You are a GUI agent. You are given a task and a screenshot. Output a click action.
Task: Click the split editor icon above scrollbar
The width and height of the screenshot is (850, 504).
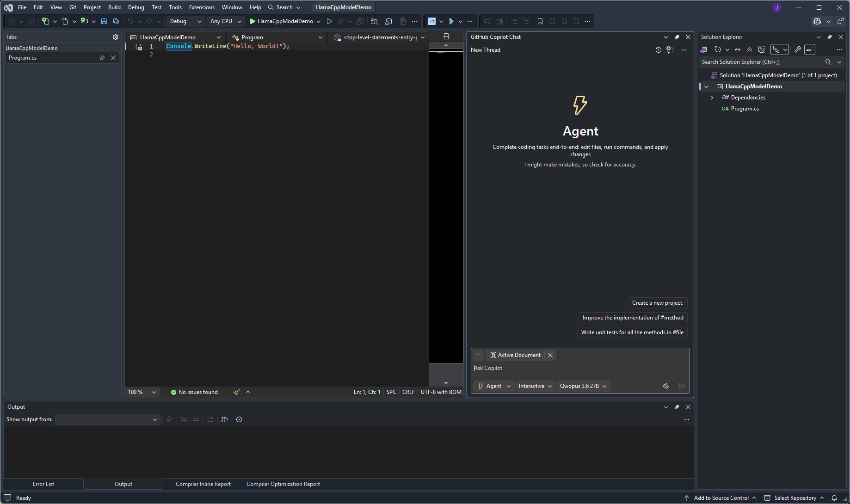pos(446,37)
